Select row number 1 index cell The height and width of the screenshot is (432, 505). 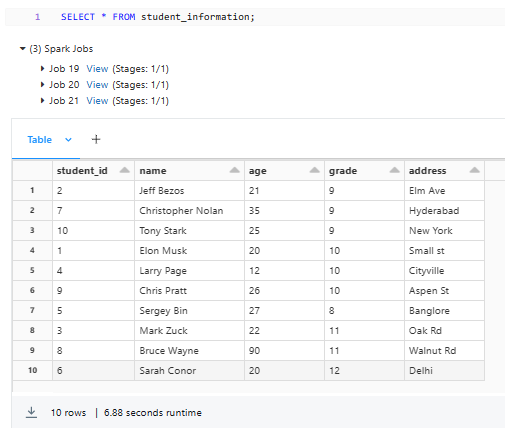pos(32,191)
